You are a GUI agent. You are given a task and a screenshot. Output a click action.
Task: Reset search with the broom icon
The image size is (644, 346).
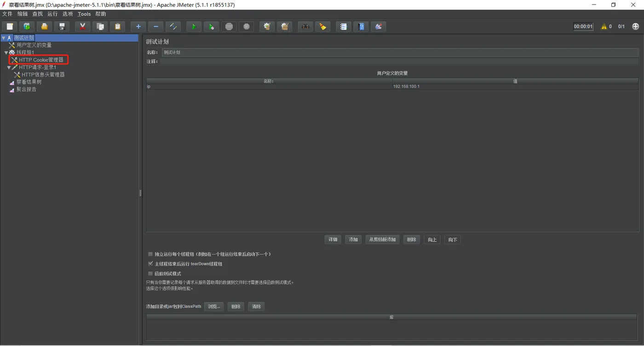[322, 27]
